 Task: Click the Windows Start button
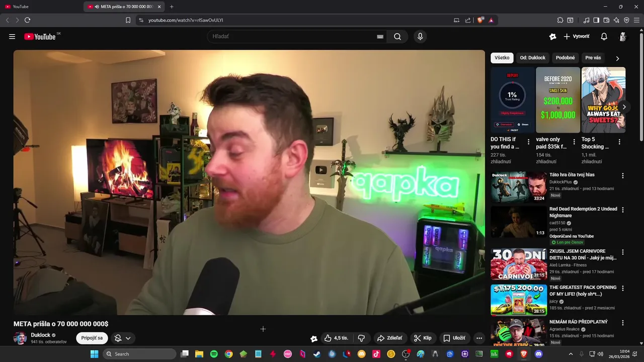click(x=95, y=354)
